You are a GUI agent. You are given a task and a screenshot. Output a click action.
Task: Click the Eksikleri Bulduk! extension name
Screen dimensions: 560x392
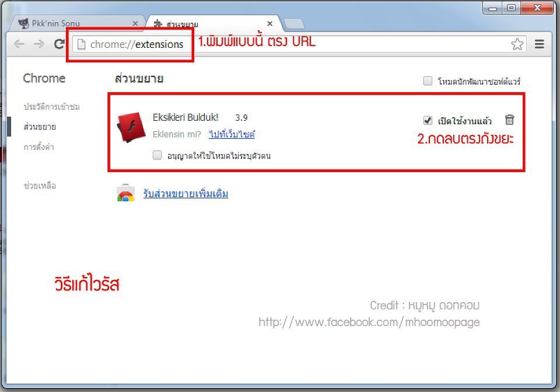pyautogui.click(x=185, y=117)
